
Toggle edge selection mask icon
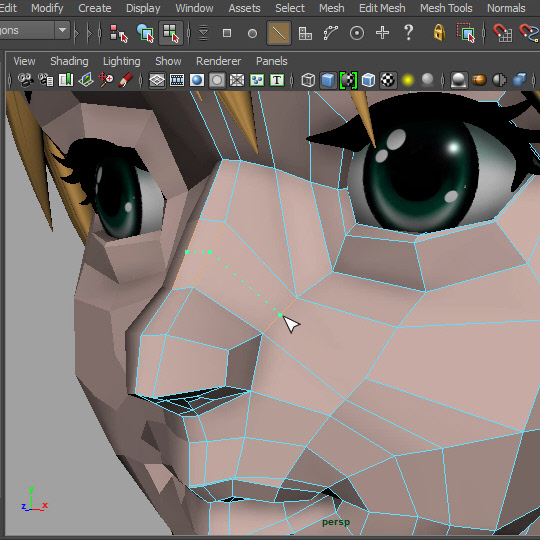tap(279, 33)
